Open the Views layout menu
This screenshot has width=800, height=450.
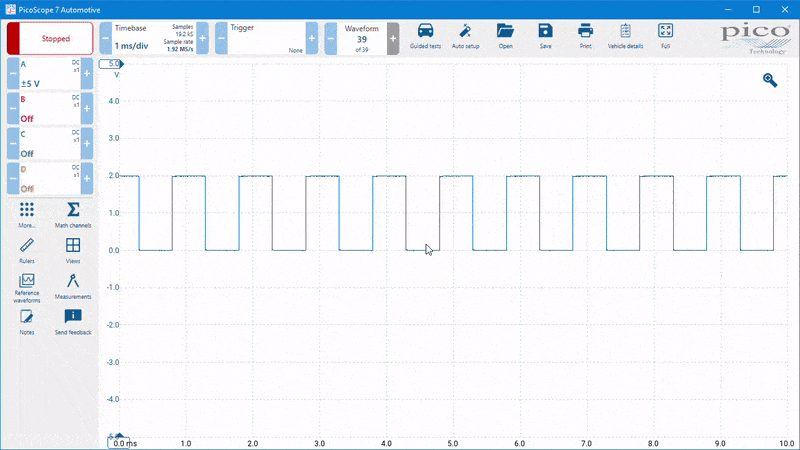tap(73, 251)
